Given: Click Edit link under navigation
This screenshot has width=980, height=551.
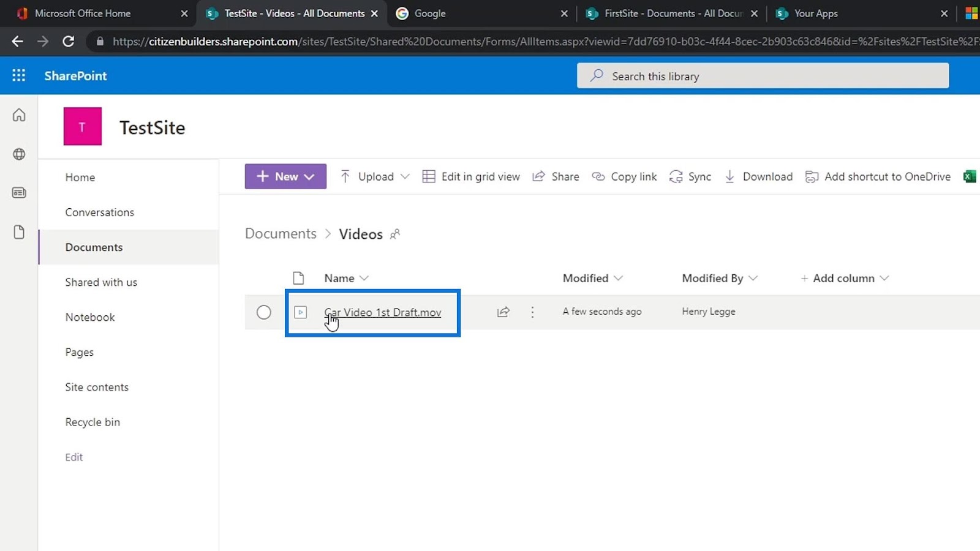Looking at the screenshot, I should click(74, 457).
